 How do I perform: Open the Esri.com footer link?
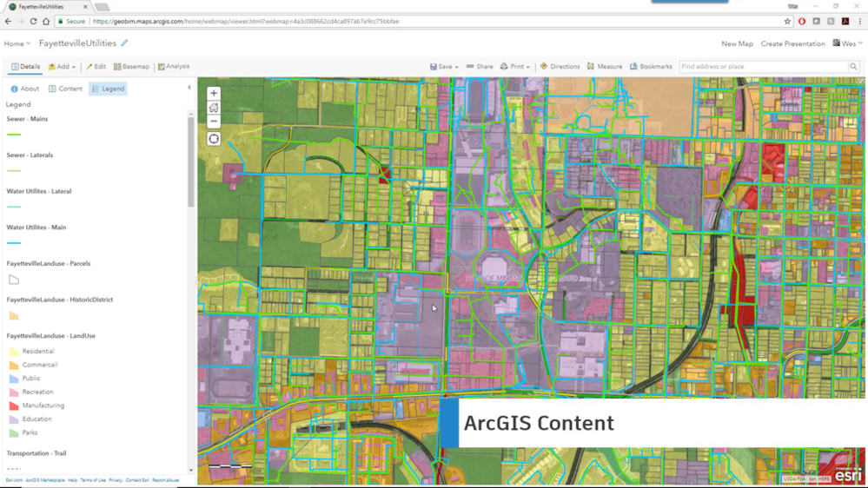[14, 480]
